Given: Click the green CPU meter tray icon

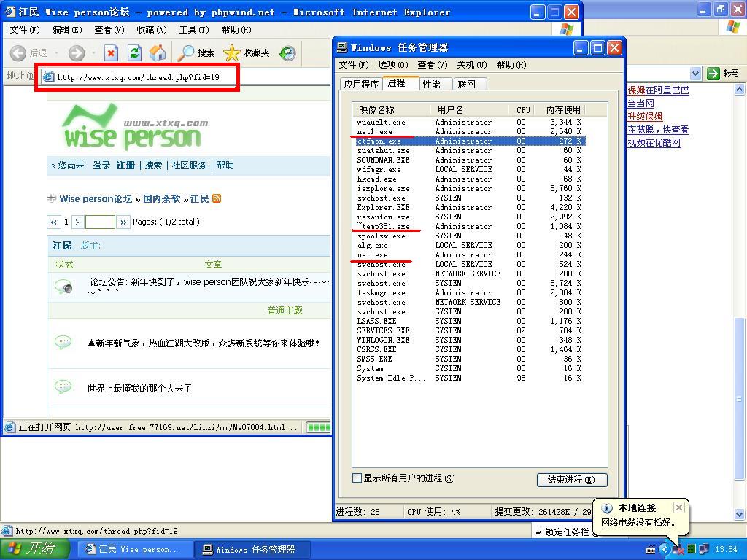Looking at the screenshot, I should click(x=692, y=549).
